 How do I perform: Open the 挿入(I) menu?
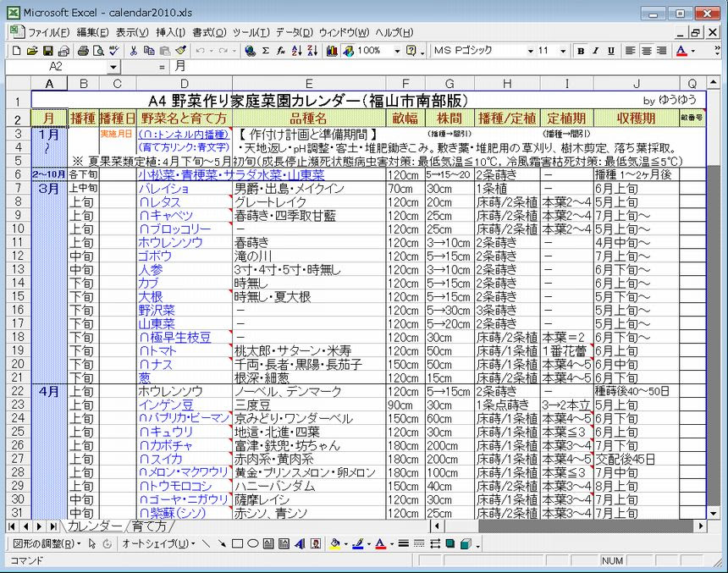(170, 32)
